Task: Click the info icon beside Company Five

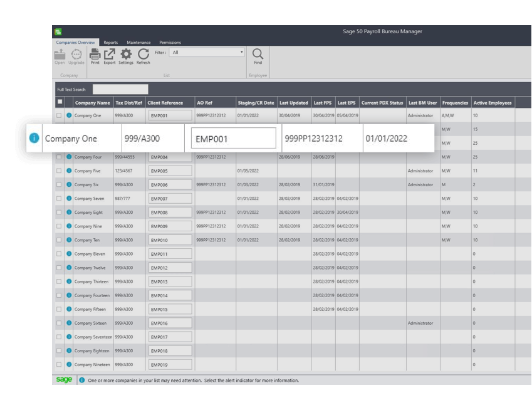Action: 70,171
